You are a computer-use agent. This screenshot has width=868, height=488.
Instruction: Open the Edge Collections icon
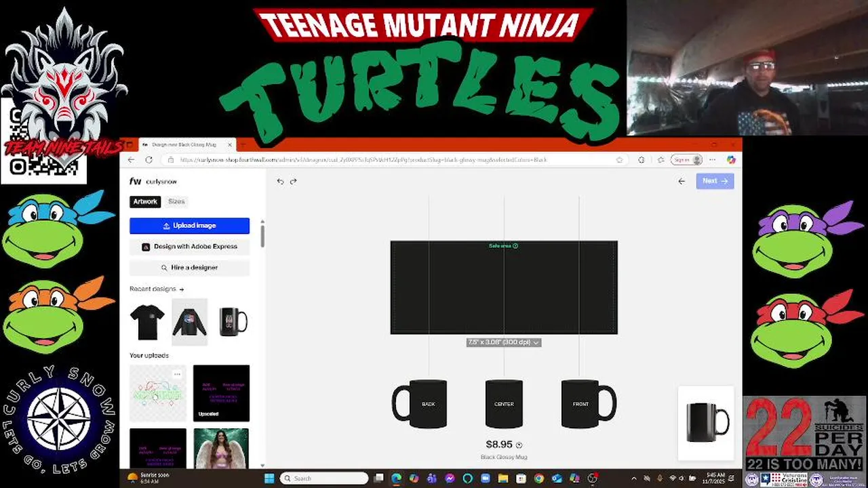point(661,160)
